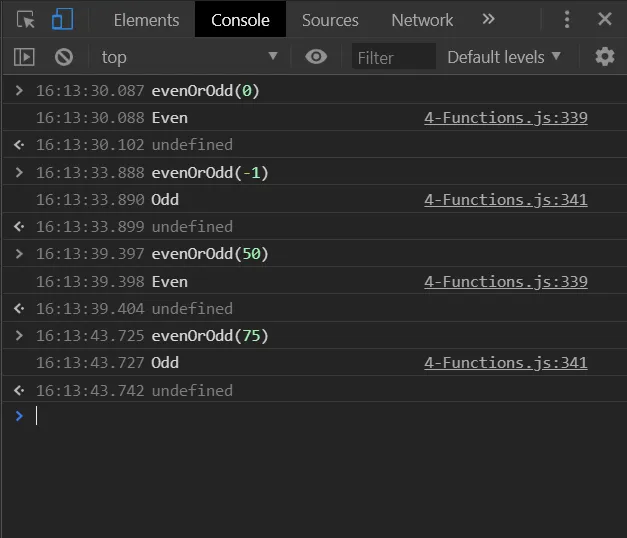This screenshot has height=538, width=627.
Task: Open the Default levels dropdown
Action: coord(504,57)
